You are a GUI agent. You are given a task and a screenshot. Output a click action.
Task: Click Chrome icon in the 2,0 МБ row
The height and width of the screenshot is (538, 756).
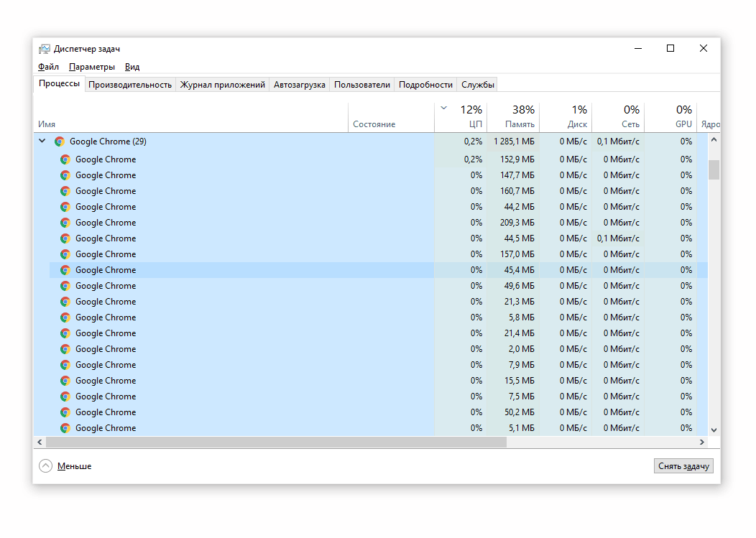pyautogui.click(x=65, y=349)
